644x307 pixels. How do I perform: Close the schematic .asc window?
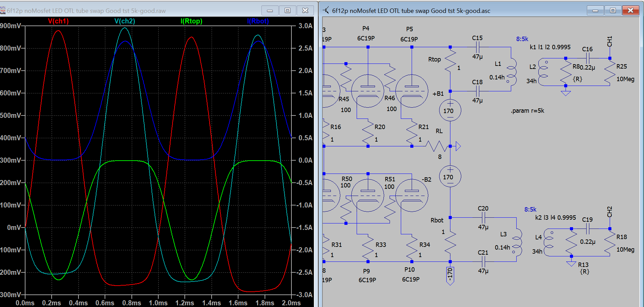[631, 11]
